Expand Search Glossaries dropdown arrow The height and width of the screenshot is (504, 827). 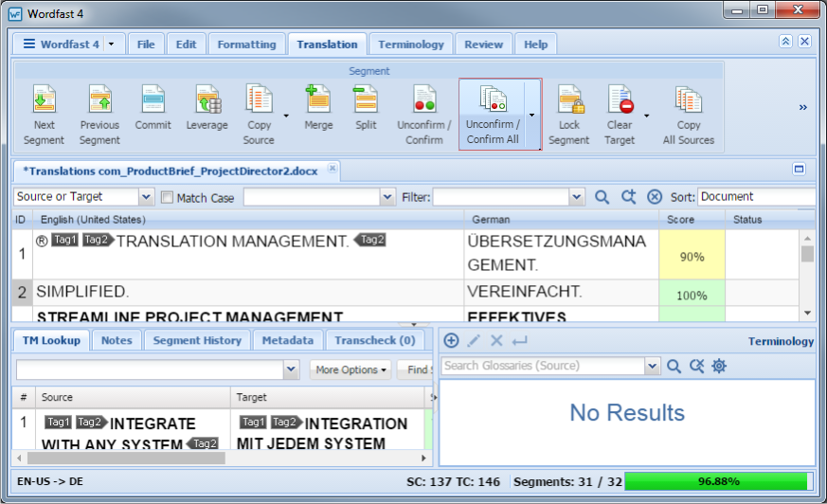tap(652, 366)
